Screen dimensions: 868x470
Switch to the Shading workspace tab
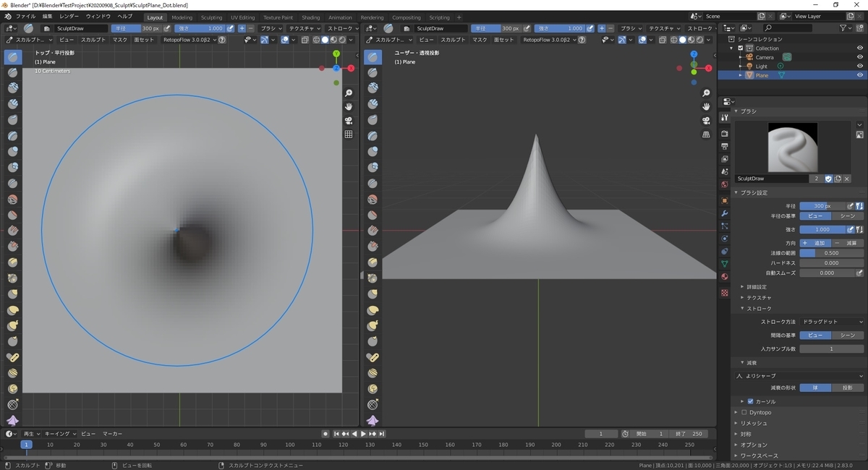coord(311,17)
